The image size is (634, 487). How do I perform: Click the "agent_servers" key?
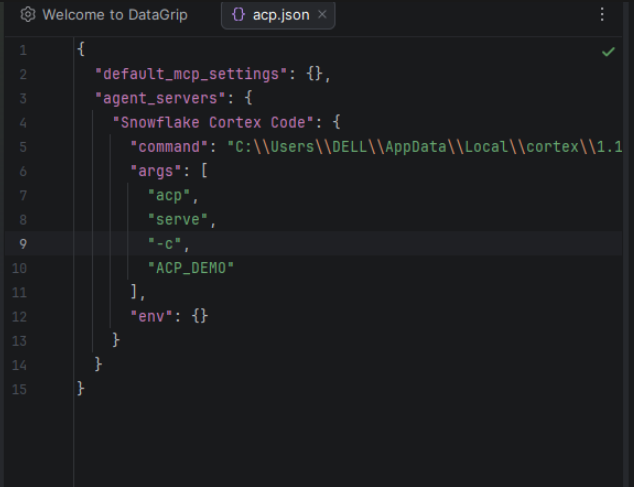coord(160,98)
